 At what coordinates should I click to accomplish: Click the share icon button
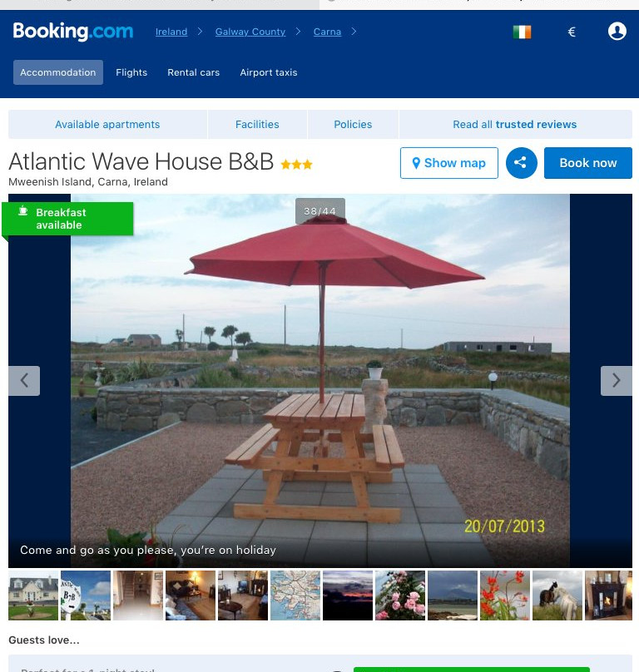pos(521,163)
